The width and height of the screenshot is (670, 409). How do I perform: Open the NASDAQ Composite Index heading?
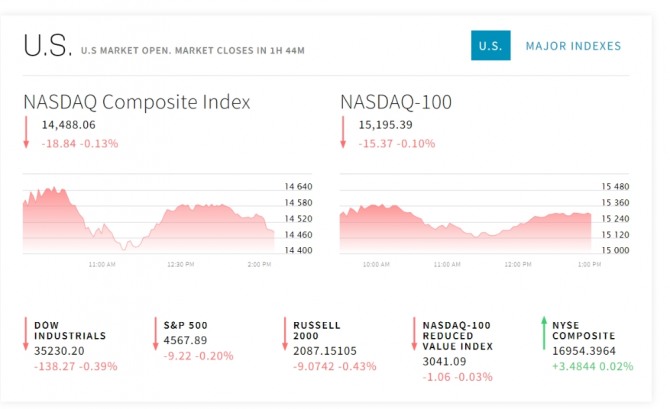pos(137,102)
